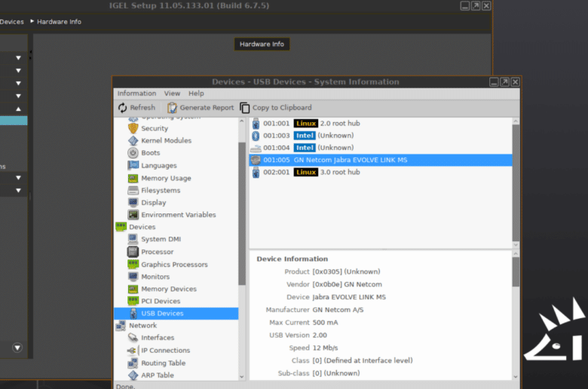Screen dimensions: 588x389
Task: Click headset icon of Jabra EVOLVE LINK
Action: coord(256,160)
